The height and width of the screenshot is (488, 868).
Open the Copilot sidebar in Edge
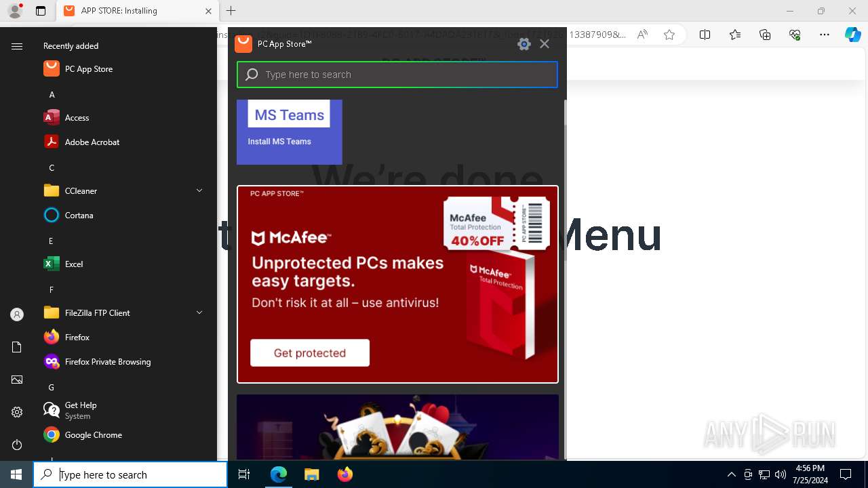(x=852, y=35)
